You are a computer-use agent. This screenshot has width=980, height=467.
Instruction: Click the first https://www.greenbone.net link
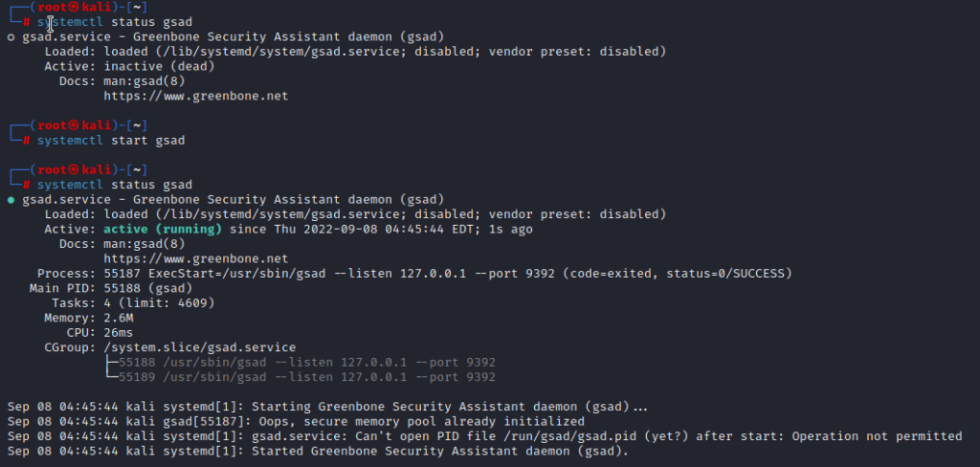(195, 97)
